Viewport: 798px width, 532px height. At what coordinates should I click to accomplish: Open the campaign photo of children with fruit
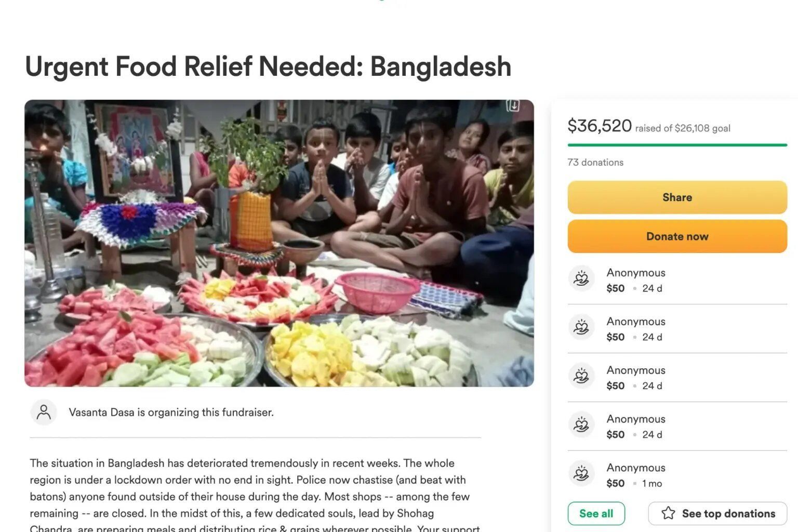(279, 243)
